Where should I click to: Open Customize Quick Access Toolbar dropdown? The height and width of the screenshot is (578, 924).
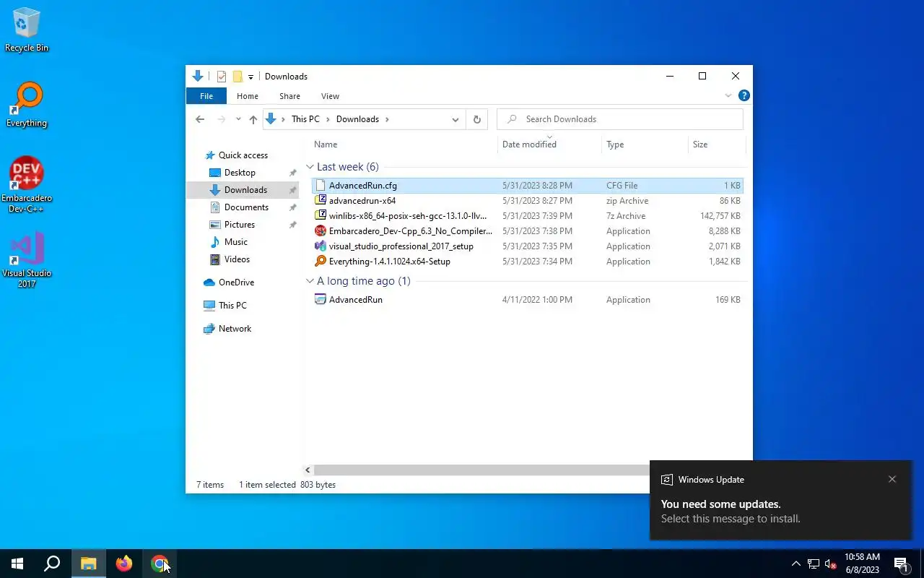[250, 77]
